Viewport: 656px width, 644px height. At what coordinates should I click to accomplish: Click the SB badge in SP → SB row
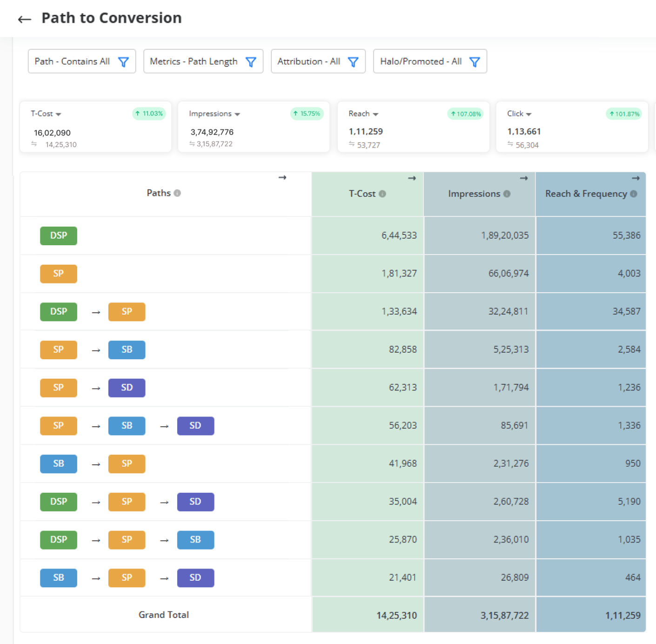click(127, 349)
